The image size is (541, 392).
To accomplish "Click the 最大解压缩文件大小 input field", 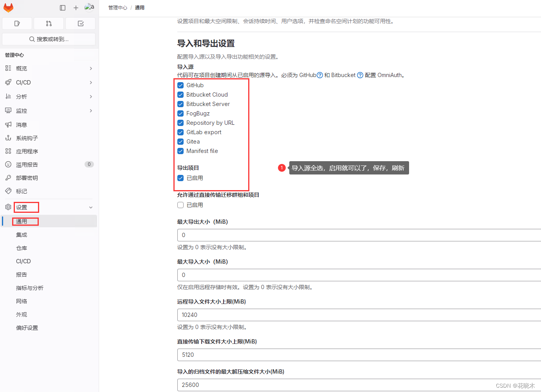I will [x=359, y=385].
